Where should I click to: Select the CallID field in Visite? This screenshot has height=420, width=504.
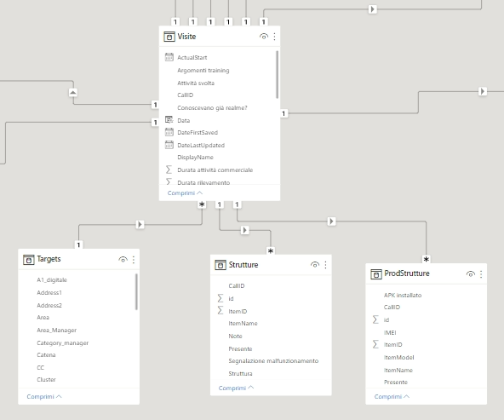coord(185,95)
